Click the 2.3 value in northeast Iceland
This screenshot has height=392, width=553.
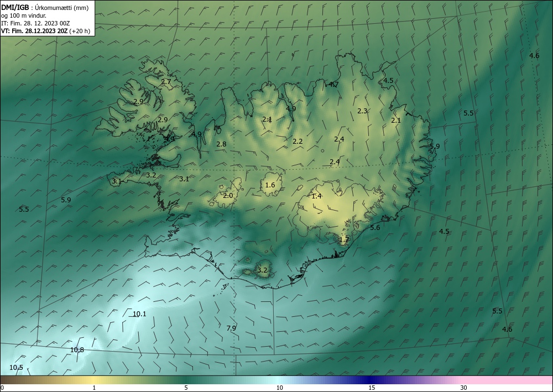tap(362, 111)
